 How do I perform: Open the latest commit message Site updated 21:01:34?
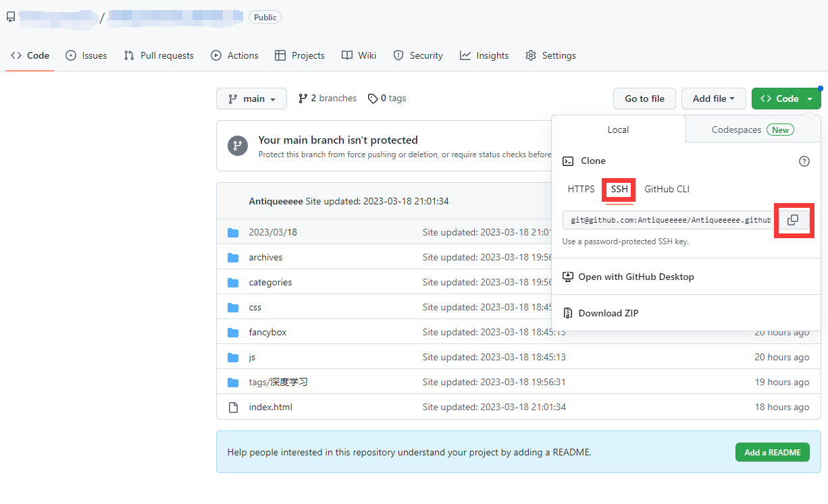coord(377,201)
